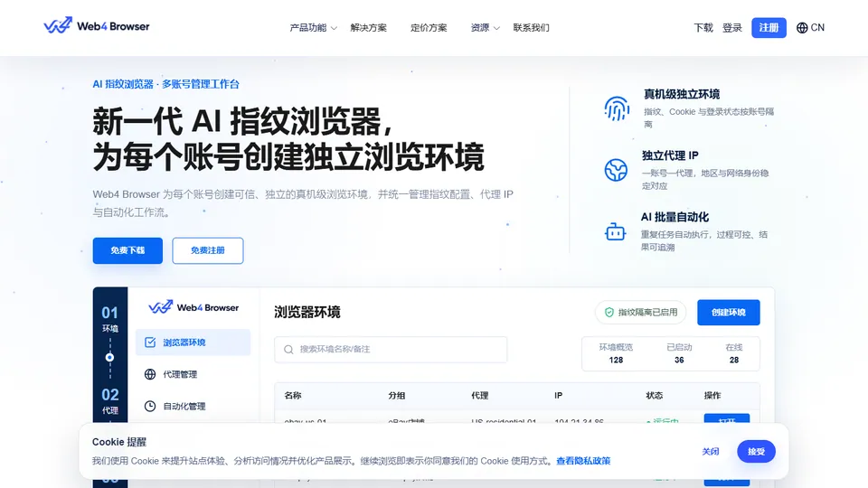
Task: Jump to step 01 环境 marker
Action: point(110,319)
